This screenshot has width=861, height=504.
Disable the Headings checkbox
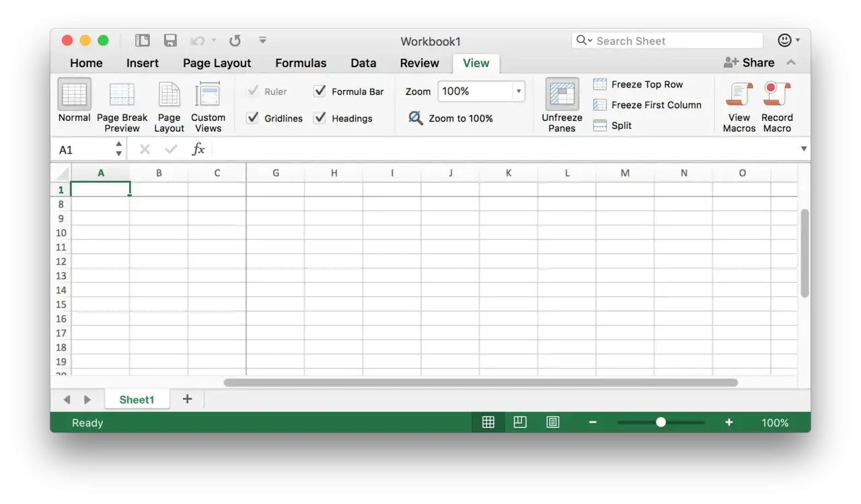point(320,118)
